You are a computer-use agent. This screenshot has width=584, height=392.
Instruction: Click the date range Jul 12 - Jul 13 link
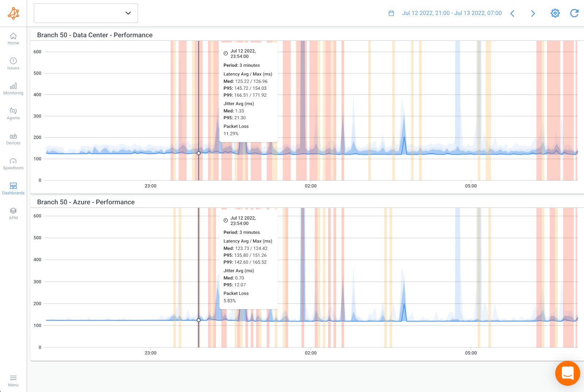(452, 13)
